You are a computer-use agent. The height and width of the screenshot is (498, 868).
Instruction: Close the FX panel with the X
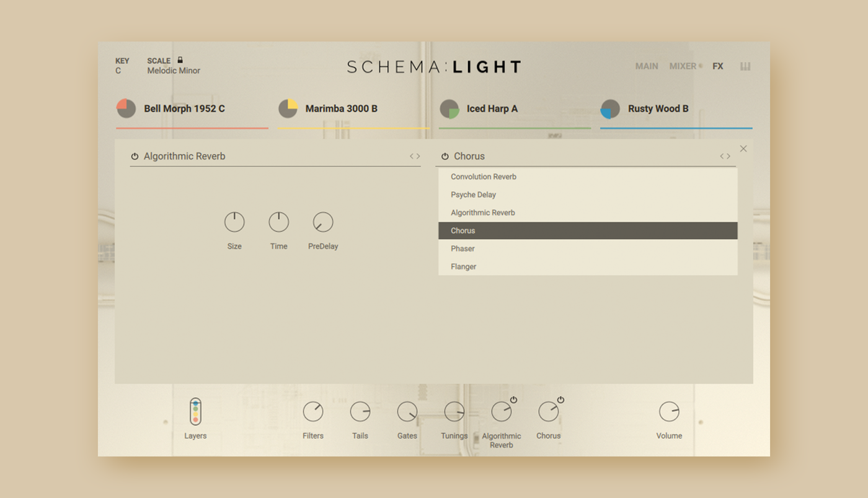point(743,149)
